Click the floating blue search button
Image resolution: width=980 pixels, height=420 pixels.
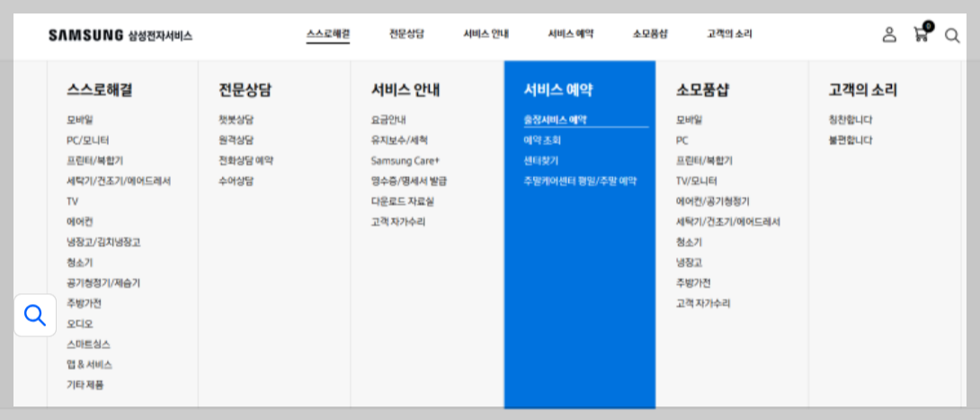point(35,316)
